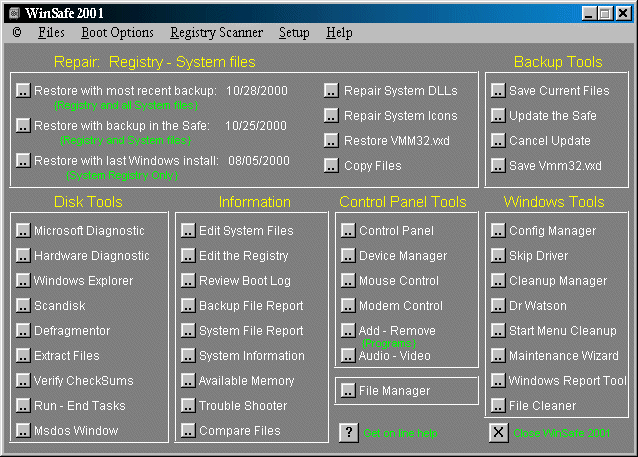
Task: Click the Review Boot Log button
Action: (188, 280)
